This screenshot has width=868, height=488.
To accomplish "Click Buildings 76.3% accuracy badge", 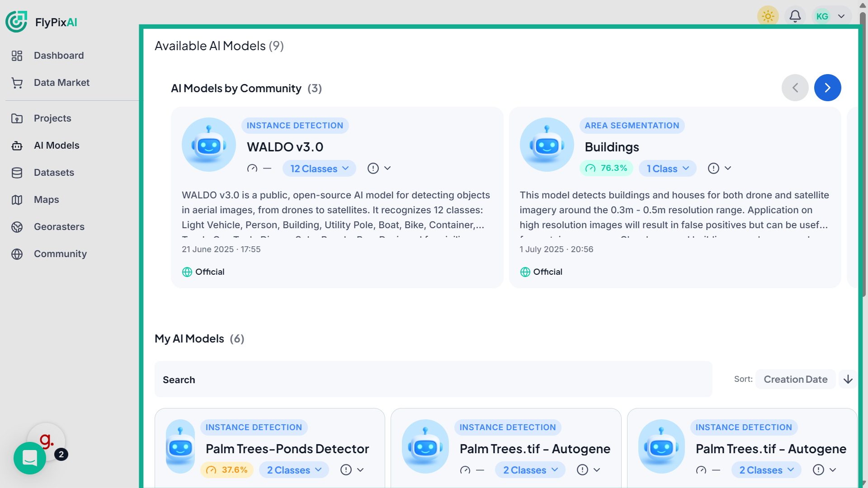I will (x=606, y=168).
